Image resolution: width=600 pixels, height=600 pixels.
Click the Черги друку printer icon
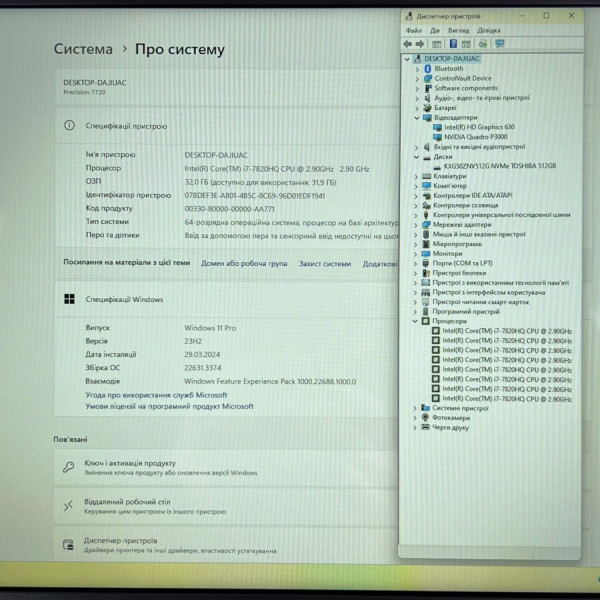click(x=425, y=427)
